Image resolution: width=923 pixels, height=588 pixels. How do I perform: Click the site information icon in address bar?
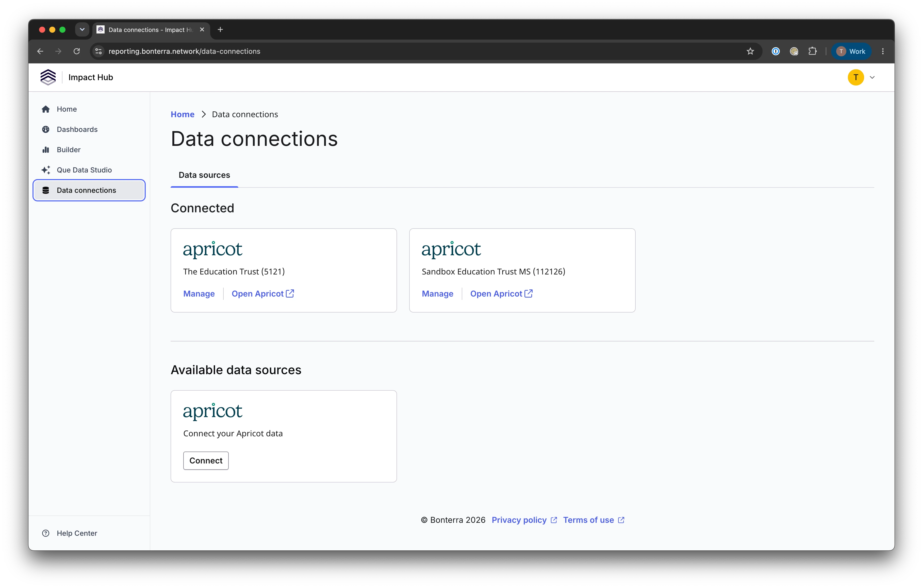coord(98,51)
